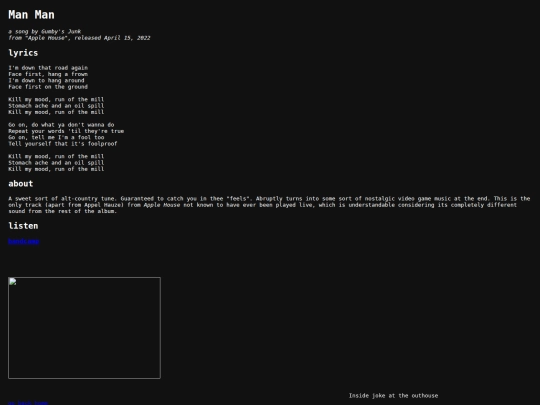Click the lyric 'I'm down that road again'
Viewport: 540px width, 405px height.
(48, 68)
